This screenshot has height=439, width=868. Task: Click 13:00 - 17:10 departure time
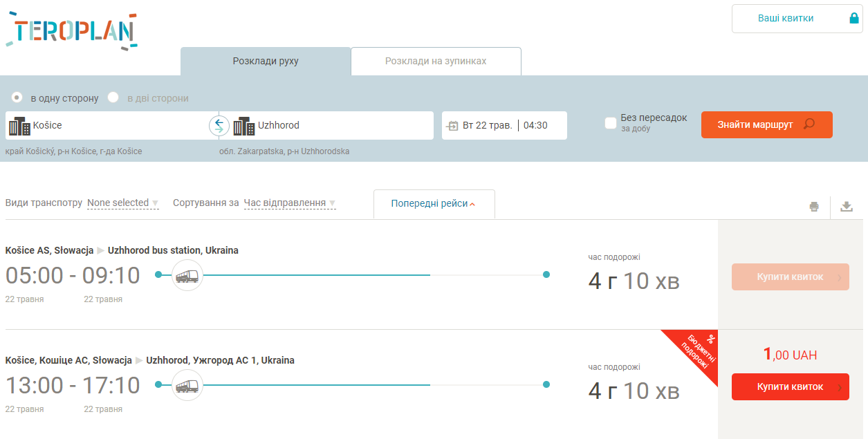pyautogui.click(x=73, y=386)
